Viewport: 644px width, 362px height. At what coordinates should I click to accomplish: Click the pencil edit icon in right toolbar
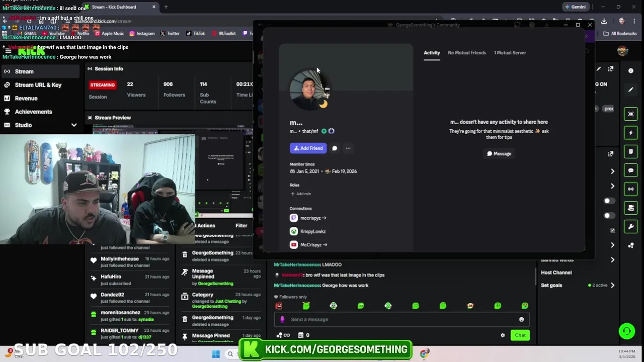point(631,89)
